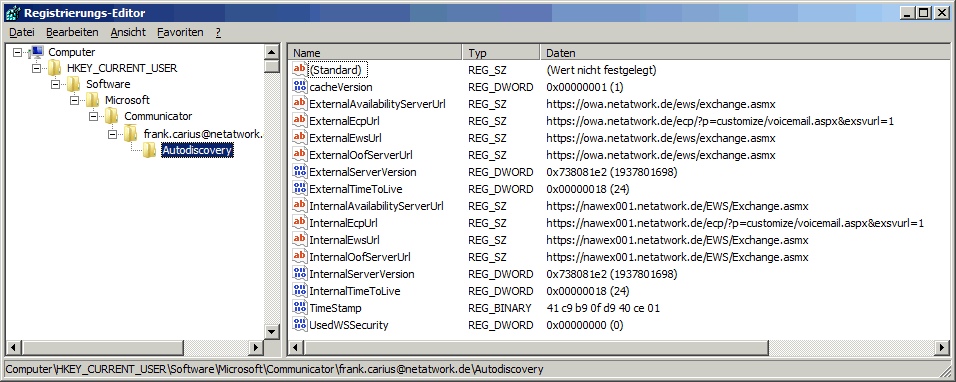This screenshot has width=956, height=382.
Task: Click the ExternalEwsUrl string icon
Action: pos(300,138)
